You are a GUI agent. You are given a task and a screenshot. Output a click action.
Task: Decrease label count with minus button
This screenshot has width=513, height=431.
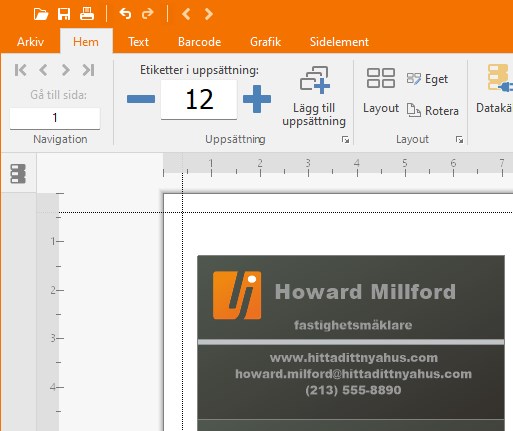(x=141, y=99)
